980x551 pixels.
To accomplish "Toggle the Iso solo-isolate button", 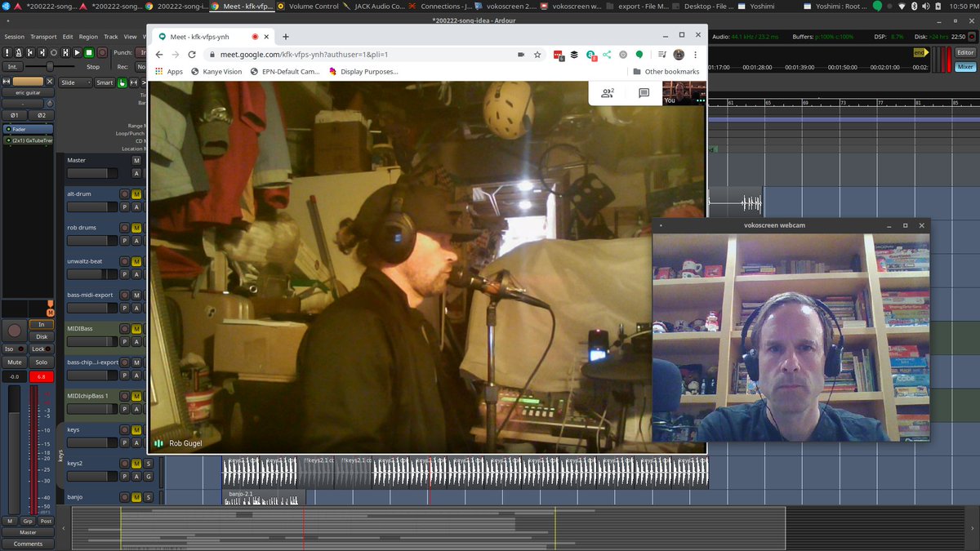I will coord(15,349).
